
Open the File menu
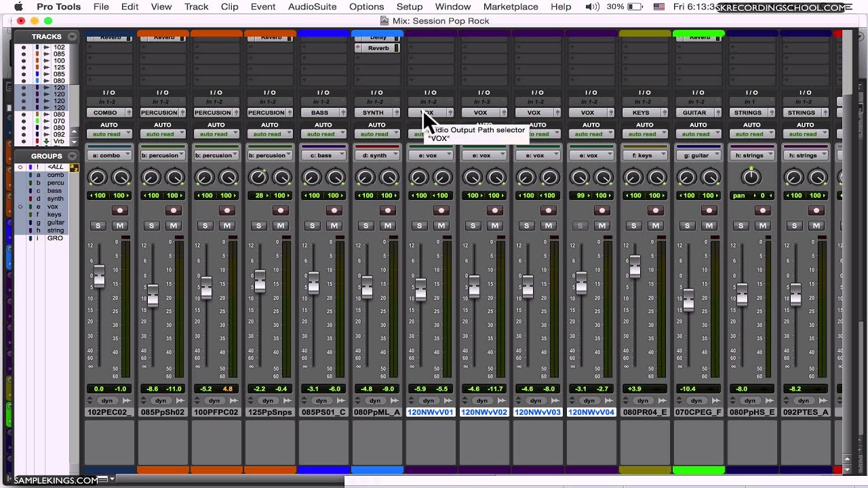point(101,7)
